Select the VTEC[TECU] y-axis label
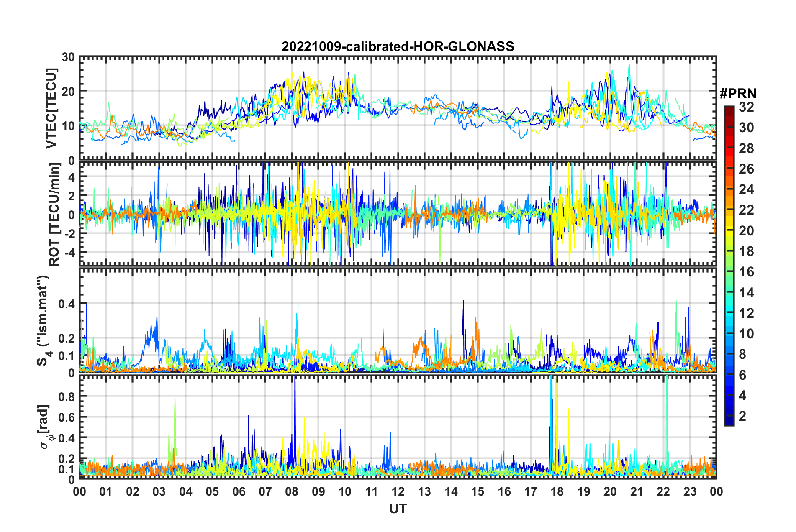 tap(51, 108)
